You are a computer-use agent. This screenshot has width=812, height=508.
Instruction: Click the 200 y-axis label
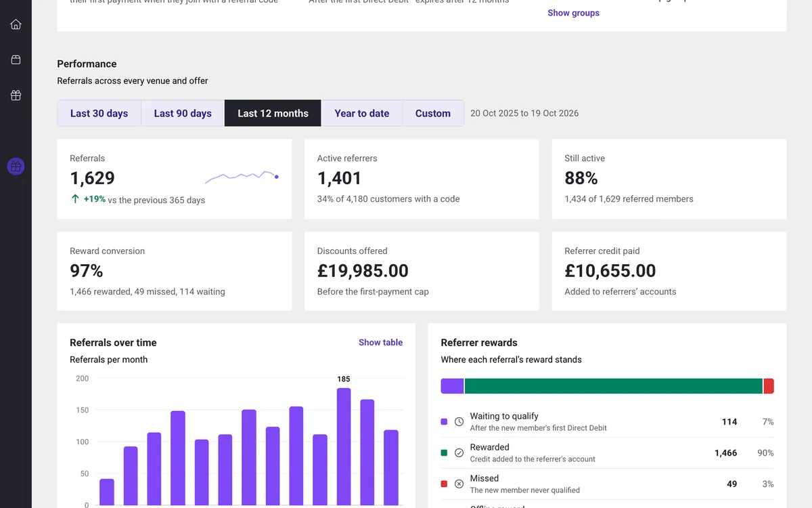coord(82,379)
